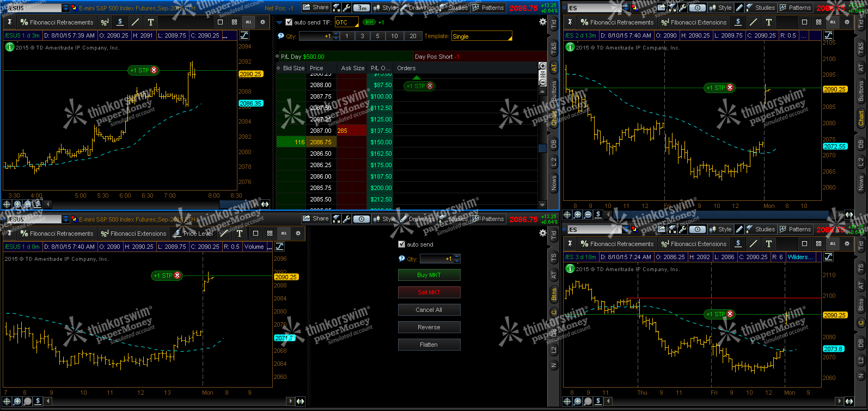The image size is (868, 411).
Task: Select Price Level dollar tool in top-left chart
Action: click(x=120, y=22)
